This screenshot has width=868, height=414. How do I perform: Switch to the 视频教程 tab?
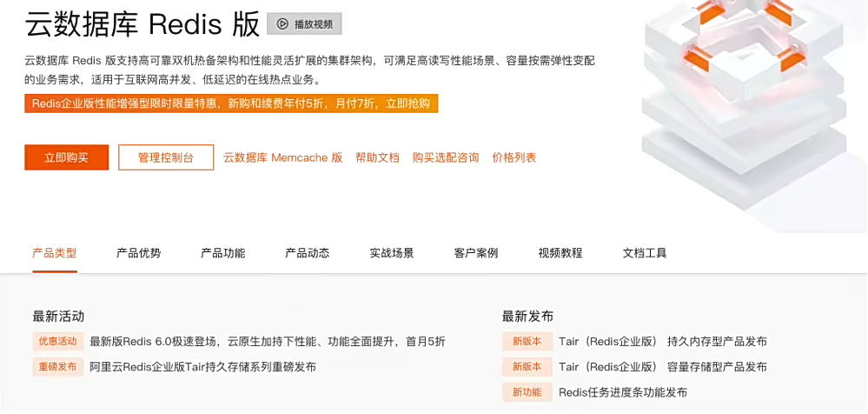click(560, 253)
